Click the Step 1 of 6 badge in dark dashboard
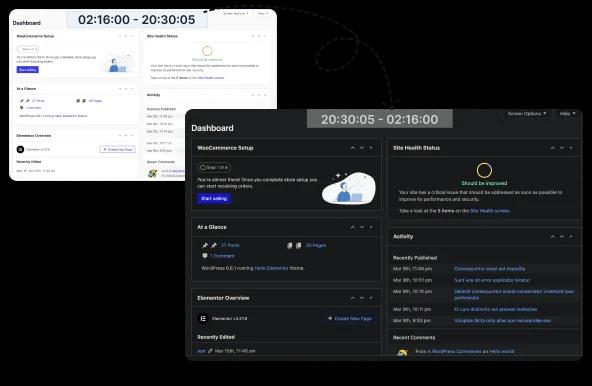 pos(214,167)
